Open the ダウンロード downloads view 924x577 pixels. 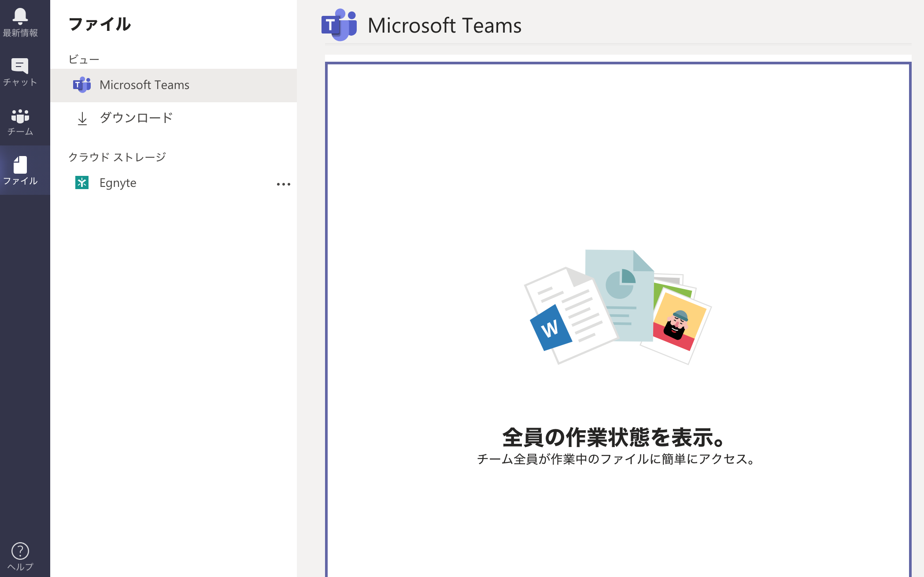point(174,118)
